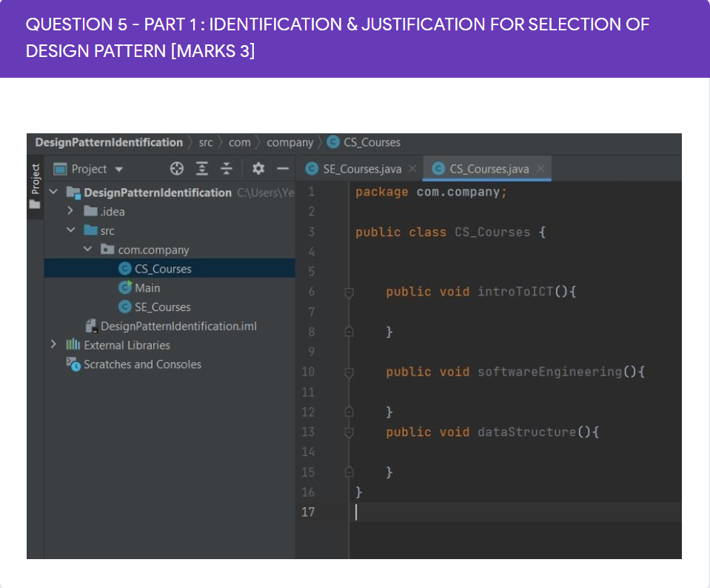Toggle the vertical Project tool window tab

click(x=36, y=186)
